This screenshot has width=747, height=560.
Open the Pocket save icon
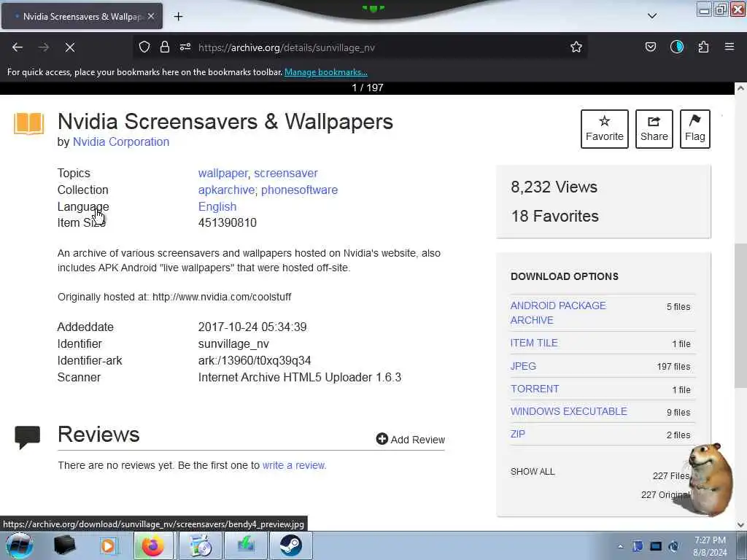(650, 47)
